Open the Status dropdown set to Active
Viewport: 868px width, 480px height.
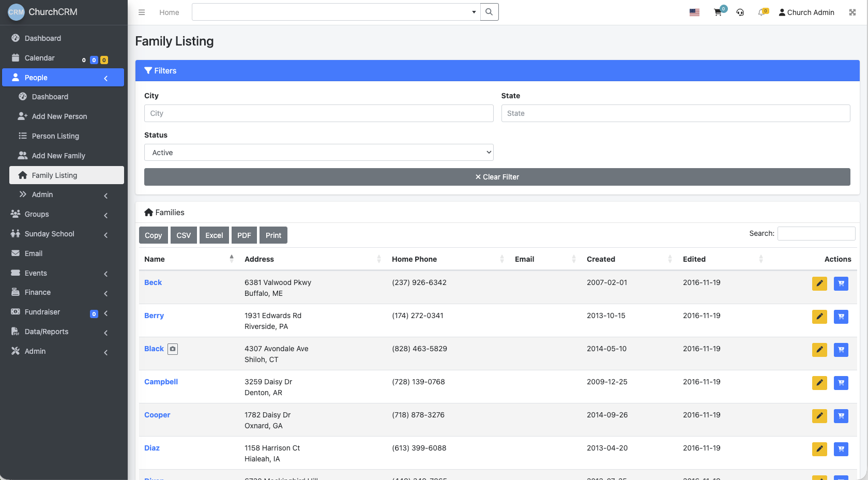pos(318,152)
